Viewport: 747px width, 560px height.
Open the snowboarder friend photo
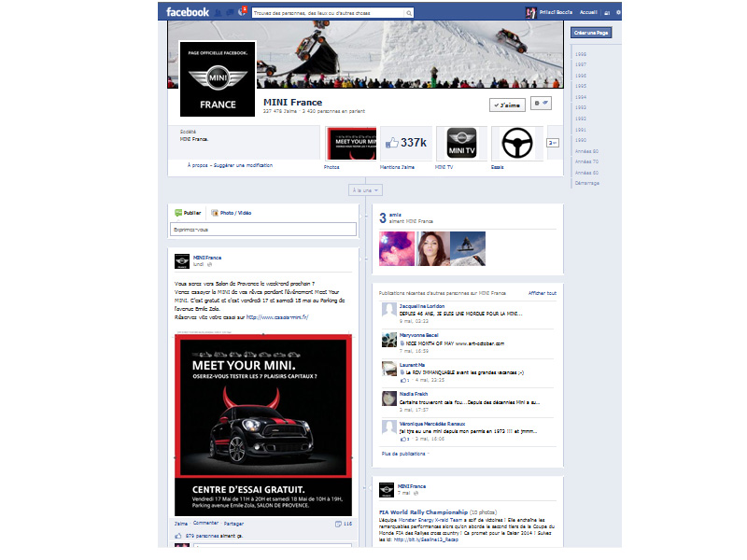pyautogui.click(x=468, y=248)
